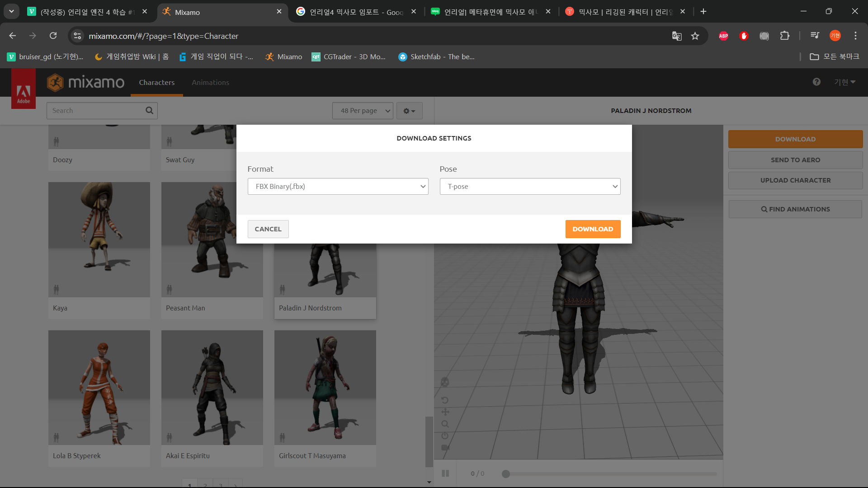Image resolution: width=868 pixels, height=488 pixels.
Task: Open the Characters tab
Action: [x=156, y=82]
